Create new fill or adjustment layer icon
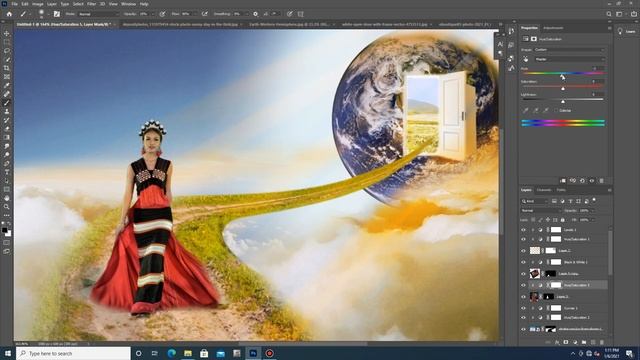 [x=575, y=342]
